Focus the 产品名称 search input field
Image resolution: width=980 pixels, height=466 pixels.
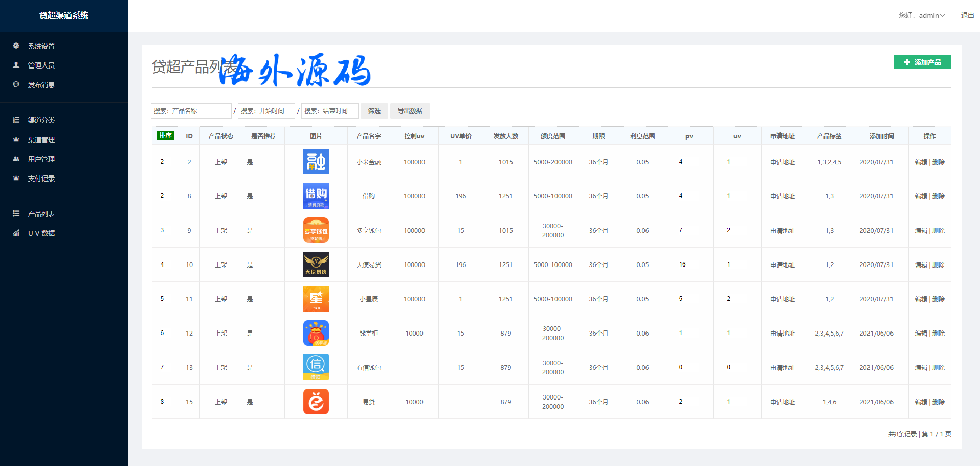point(191,111)
